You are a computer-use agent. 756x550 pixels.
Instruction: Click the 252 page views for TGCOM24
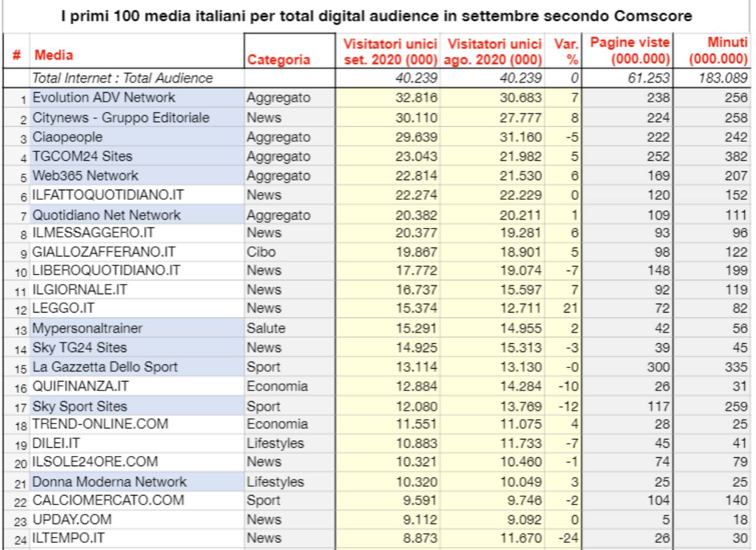pyautogui.click(x=659, y=157)
